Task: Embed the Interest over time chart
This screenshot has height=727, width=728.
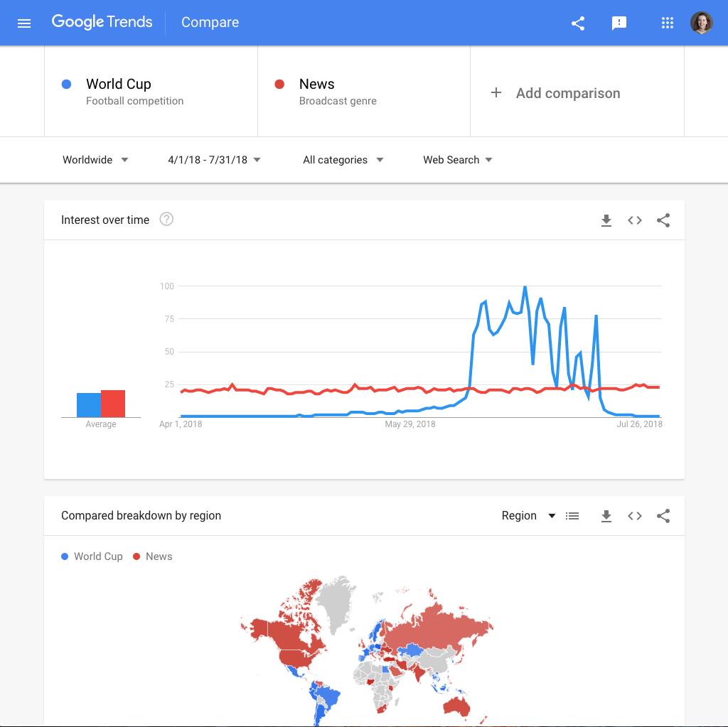Action: tap(635, 220)
